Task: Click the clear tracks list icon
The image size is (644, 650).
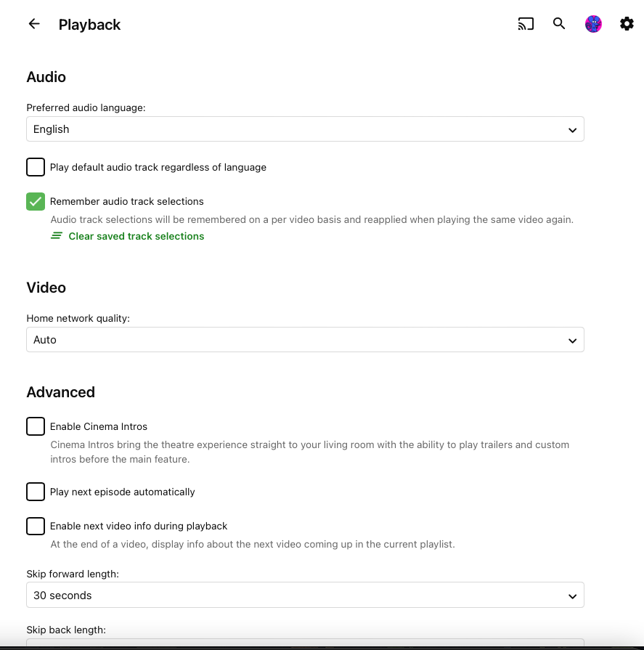Action: (57, 236)
